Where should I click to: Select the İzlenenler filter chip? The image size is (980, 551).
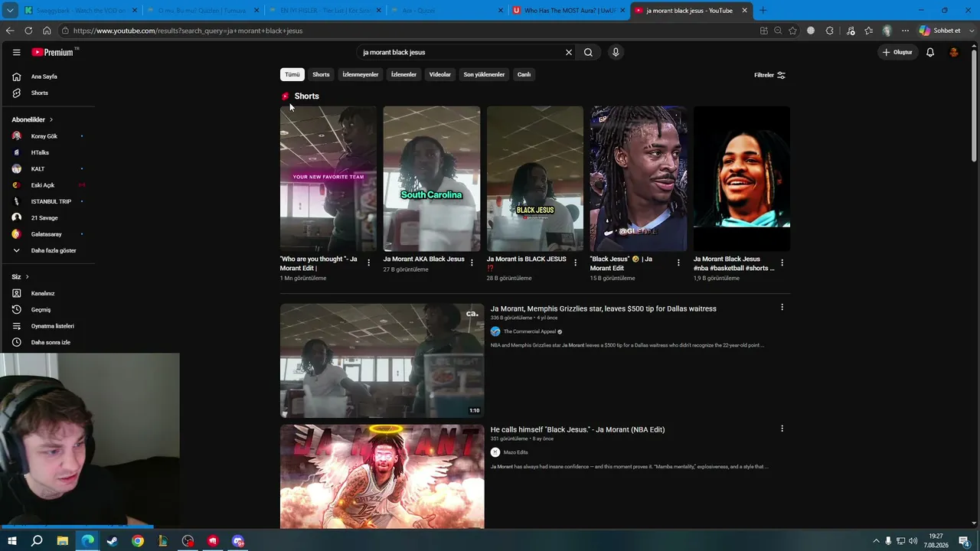click(x=403, y=74)
